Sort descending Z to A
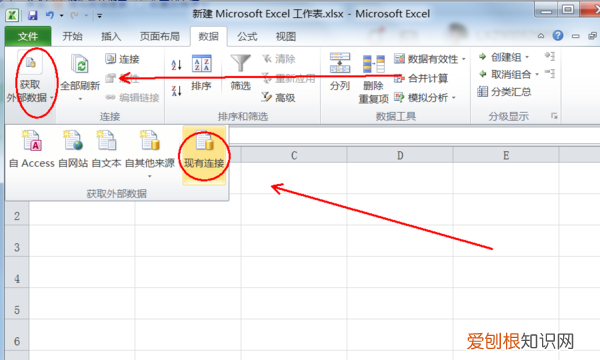600x360 pixels. pos(176,91)
